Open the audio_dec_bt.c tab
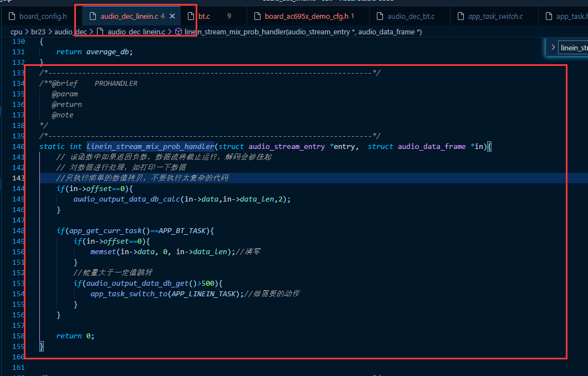This screenshot has height=376, width=588. [411, 16]
